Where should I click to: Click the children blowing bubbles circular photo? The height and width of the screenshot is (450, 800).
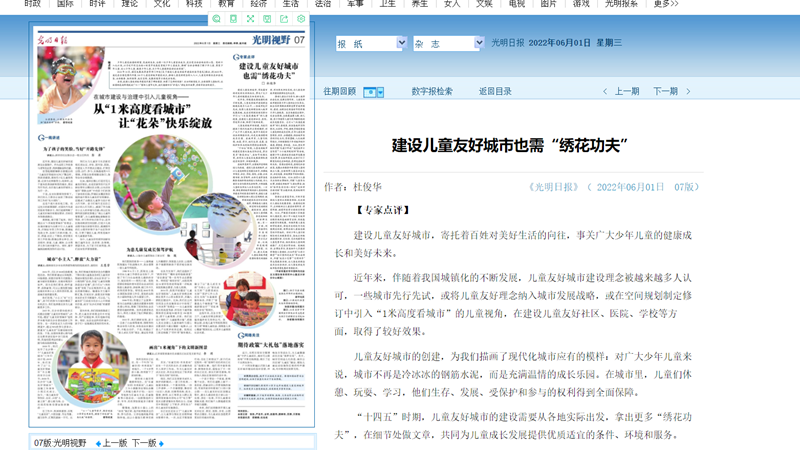click(x=162, y=183)
